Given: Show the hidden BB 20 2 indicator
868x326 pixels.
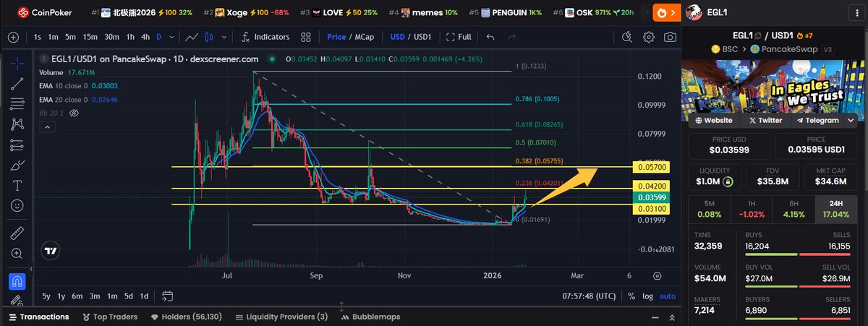Looking at the screenshot, I should coord(74,113).
